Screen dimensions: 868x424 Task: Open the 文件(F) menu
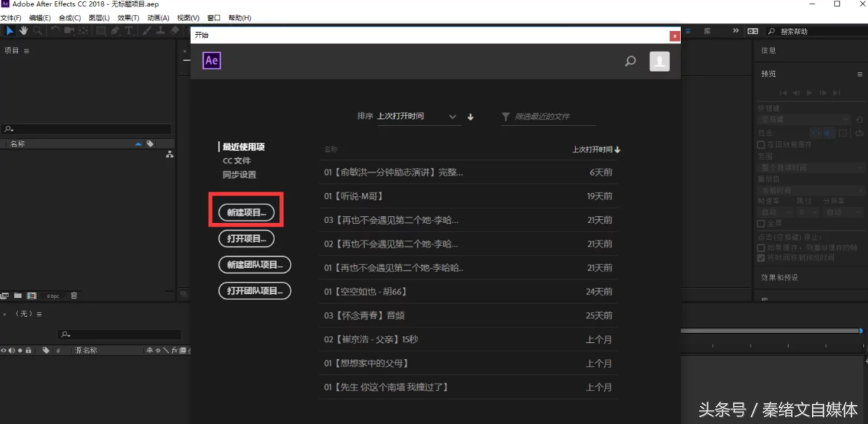tap(11, 17)
